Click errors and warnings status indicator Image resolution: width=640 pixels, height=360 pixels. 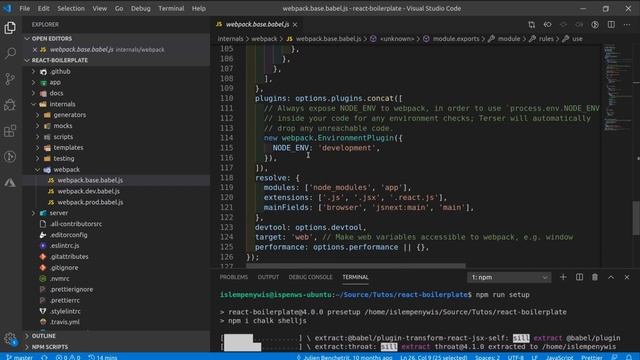[68, 357]
